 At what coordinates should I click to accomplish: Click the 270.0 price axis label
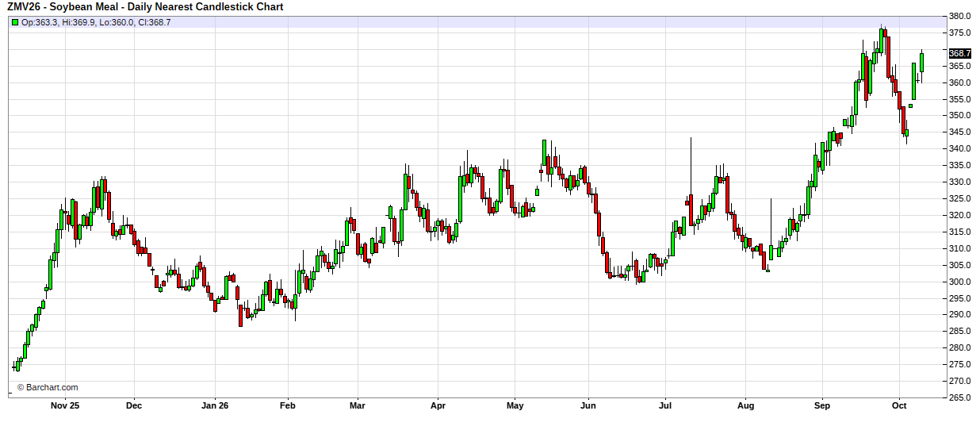(960, 381)
